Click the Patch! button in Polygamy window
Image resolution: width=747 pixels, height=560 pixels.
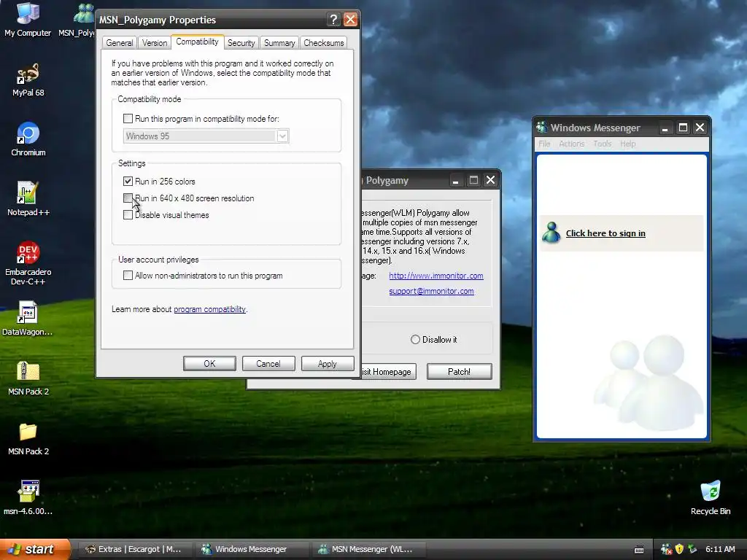click(x=460, y=372)
